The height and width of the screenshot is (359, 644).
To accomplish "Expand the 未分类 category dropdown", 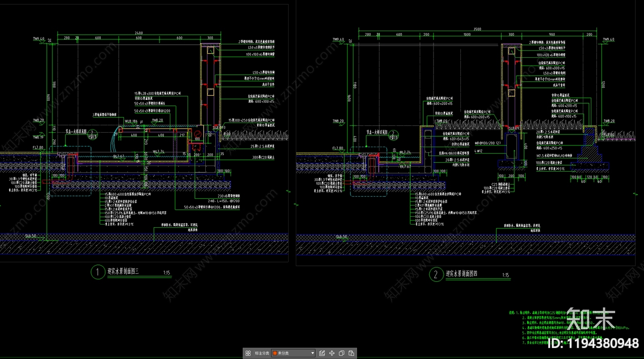I will pyautogui.click(x=293, y=353).
